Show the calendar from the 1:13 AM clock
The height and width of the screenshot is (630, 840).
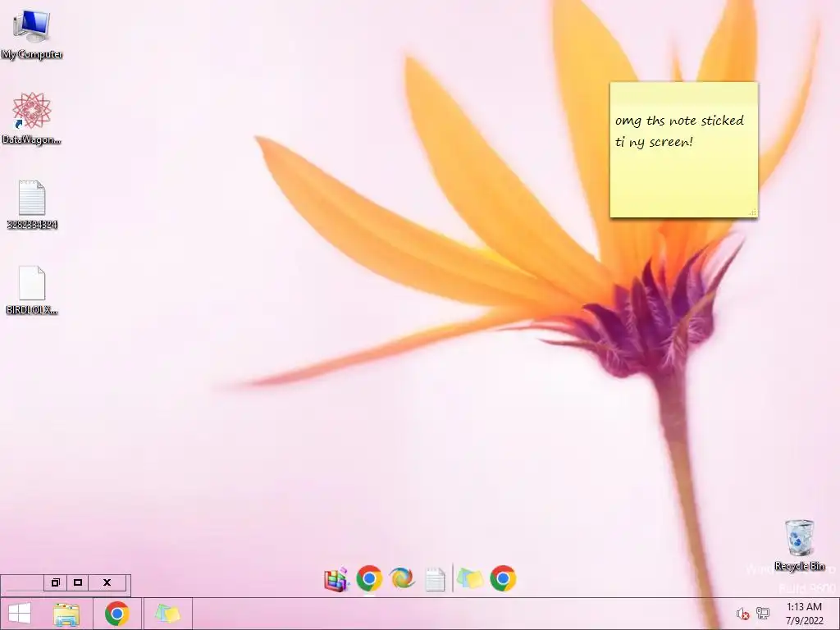click(804, 614)
